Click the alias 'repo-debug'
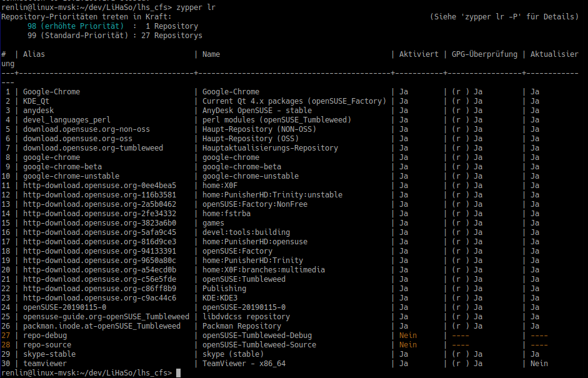588x378 pixels. (44, 336)
